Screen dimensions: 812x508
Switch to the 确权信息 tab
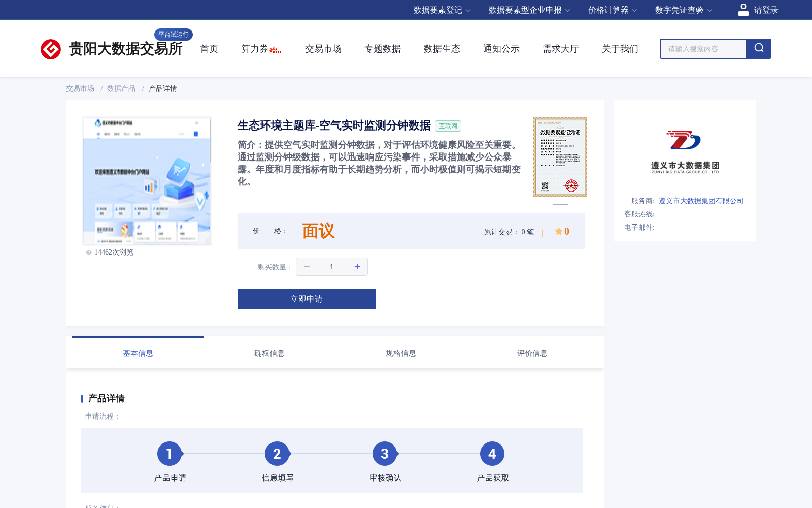click(269, 353)
